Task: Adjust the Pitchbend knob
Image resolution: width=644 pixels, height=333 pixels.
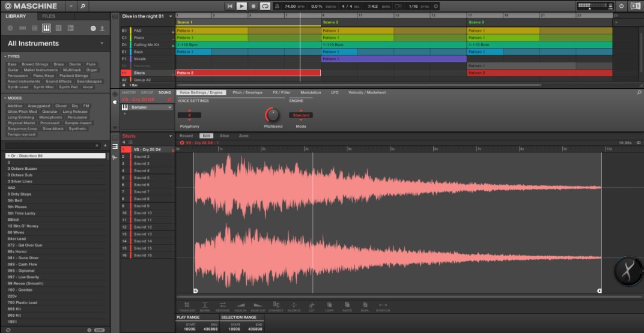Action: pos(272,115)
